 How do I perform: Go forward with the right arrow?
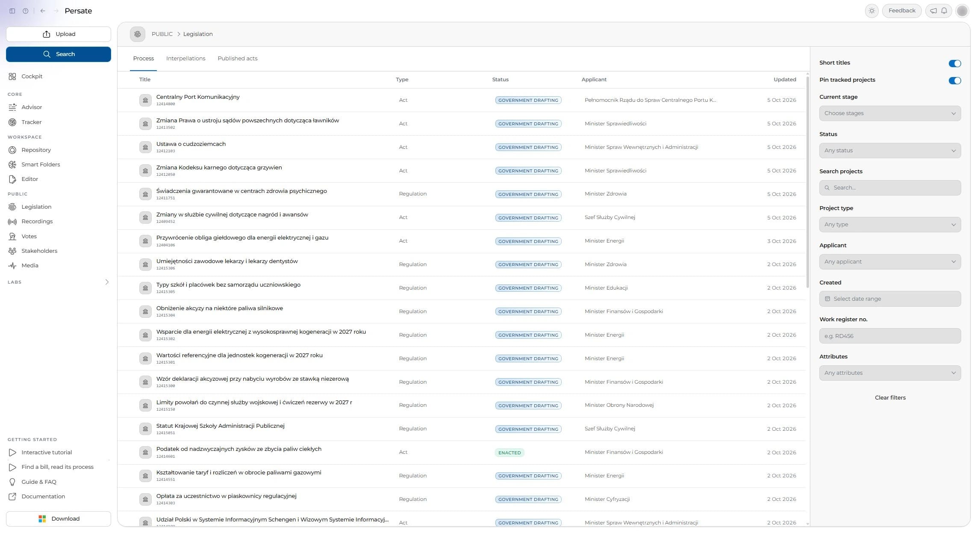click(x=56, y=11)
